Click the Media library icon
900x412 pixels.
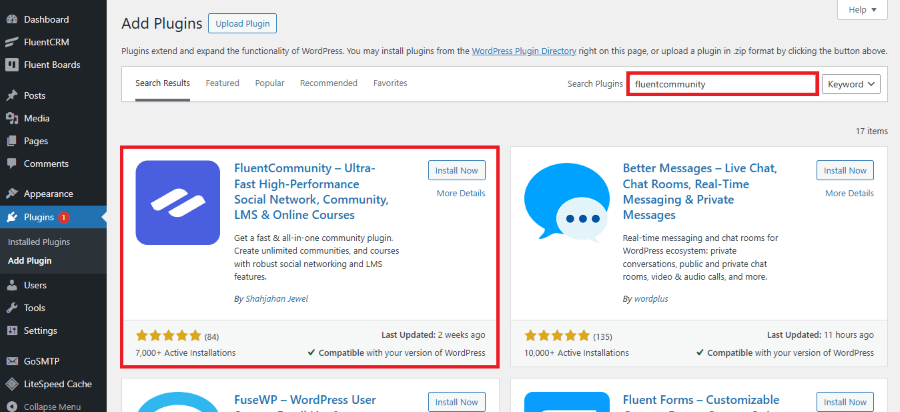pyautogui.click(x=11, y=118)
